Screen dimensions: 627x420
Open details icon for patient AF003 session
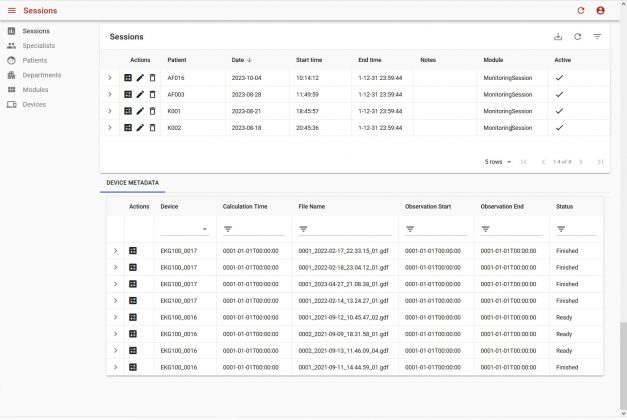(x=128, y=94)
